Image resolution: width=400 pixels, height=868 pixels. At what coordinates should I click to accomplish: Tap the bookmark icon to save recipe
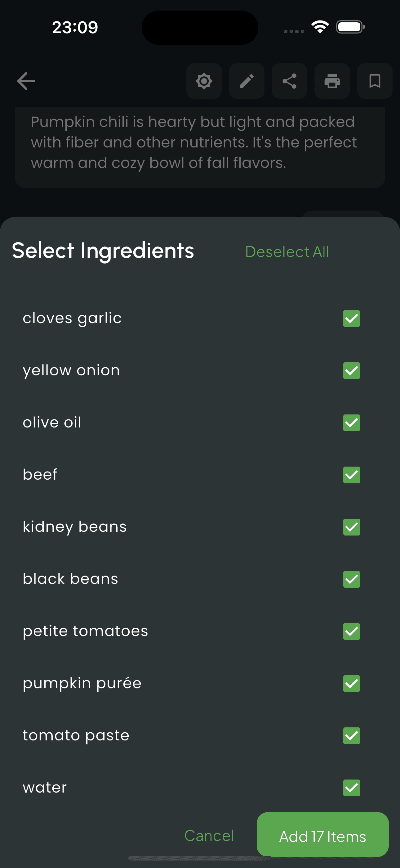(x=374, y=81)
